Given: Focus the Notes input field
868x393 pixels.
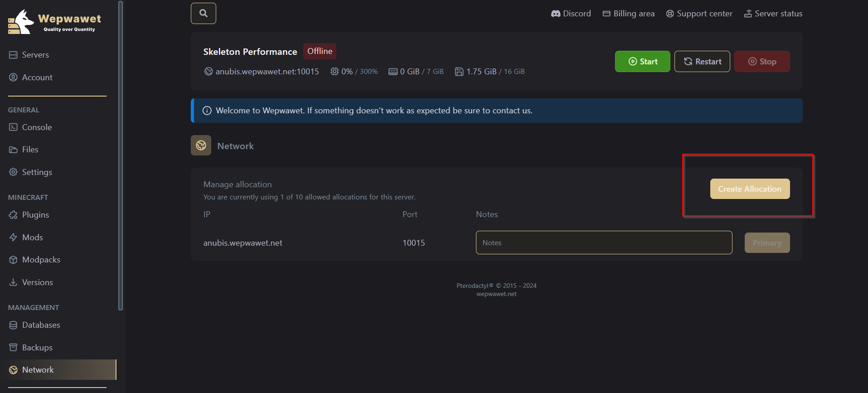Looking at the screenshot, I should coord(604,243).
